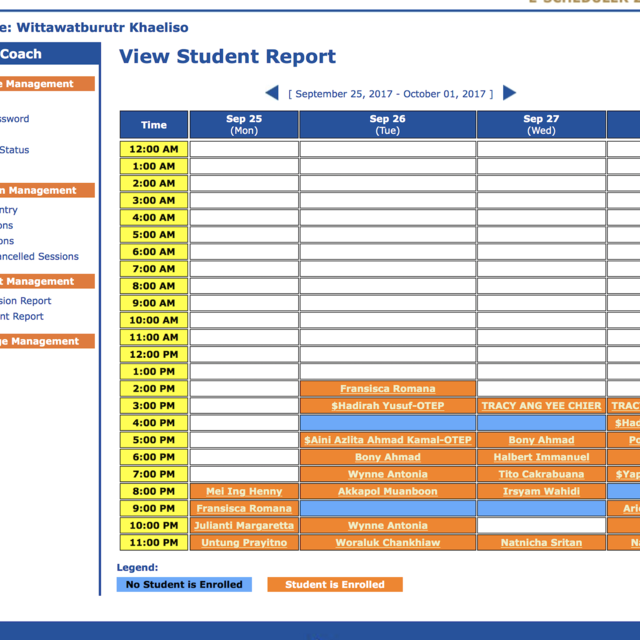Click the 11:00 PM time cell
This screenshot has width=640, height=640.
(154, 543)
